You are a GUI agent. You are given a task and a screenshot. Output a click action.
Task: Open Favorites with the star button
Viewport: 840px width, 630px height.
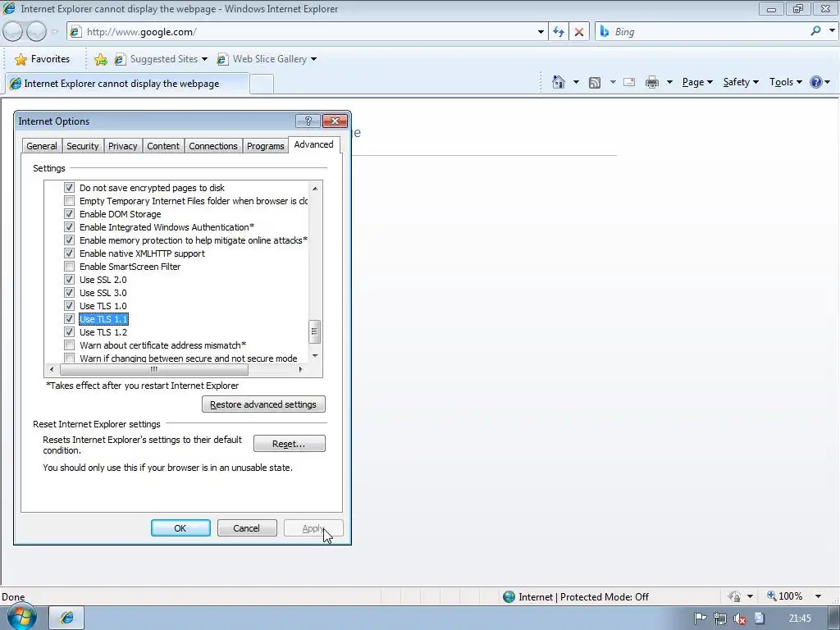(43, 59)
